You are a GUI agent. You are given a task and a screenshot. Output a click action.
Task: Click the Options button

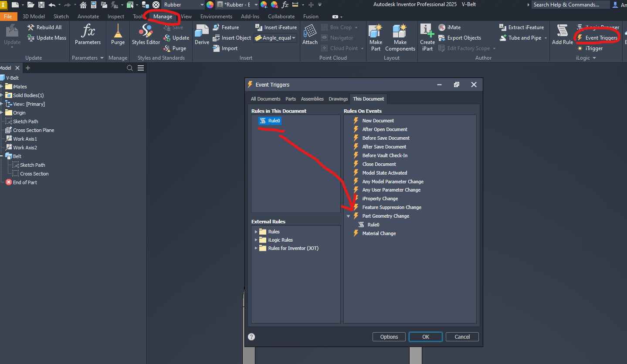[x=388, y=337]
